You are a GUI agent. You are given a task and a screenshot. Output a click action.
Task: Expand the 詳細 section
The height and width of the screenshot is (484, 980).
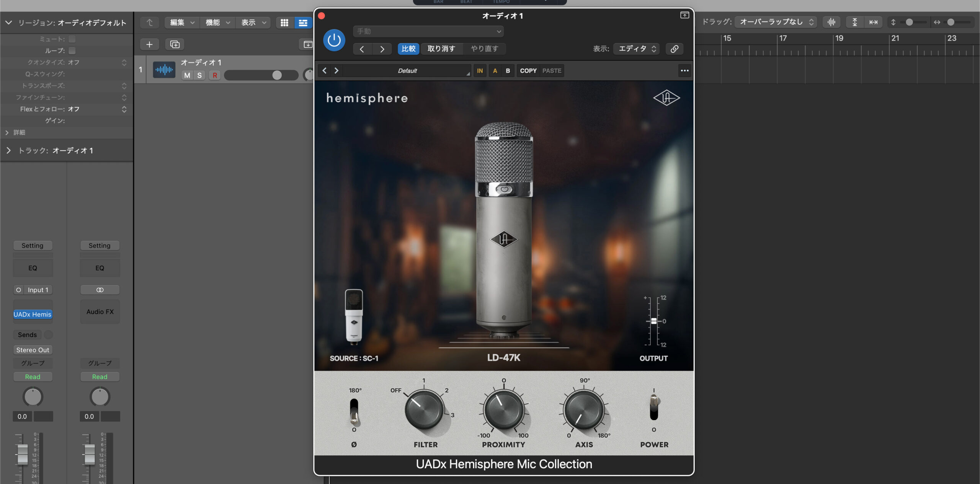pos(7,132)
